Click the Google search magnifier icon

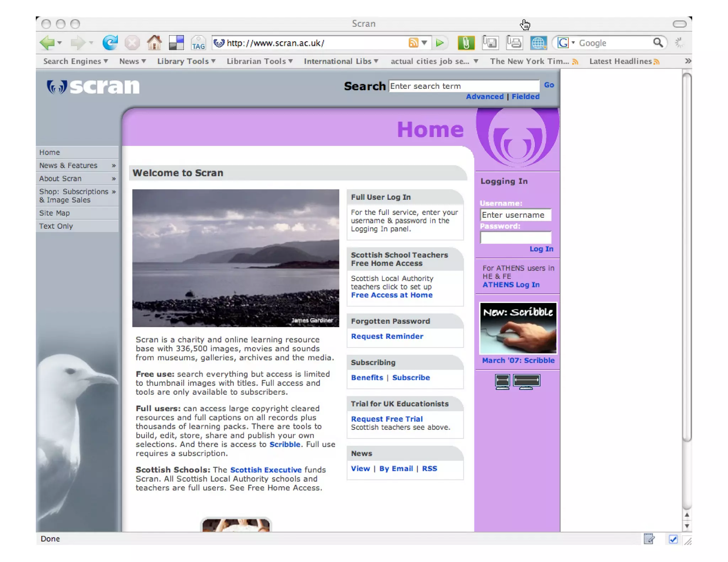click(658, 43)
